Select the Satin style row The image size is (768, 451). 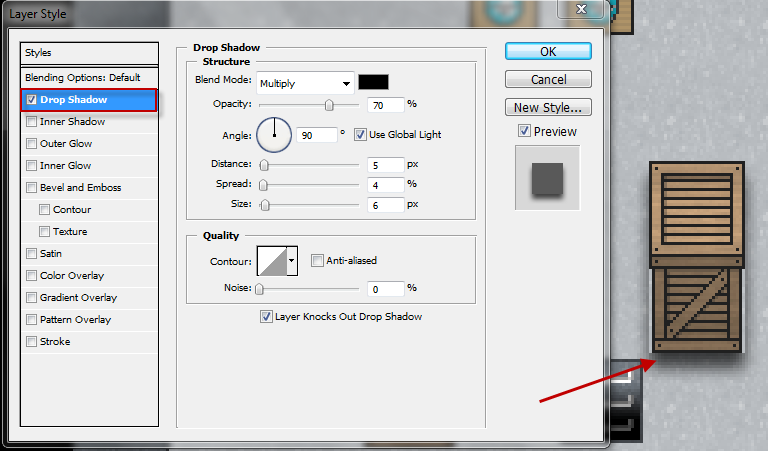click(x=89, y=254)
